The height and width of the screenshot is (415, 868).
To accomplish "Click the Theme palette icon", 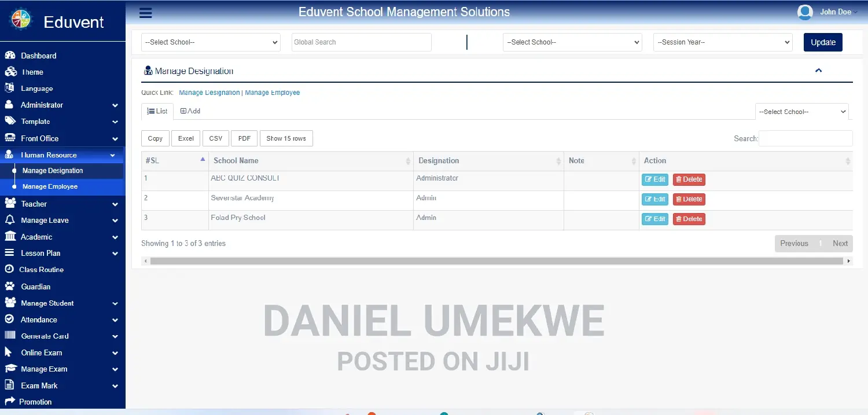I will tap(10, 72).
